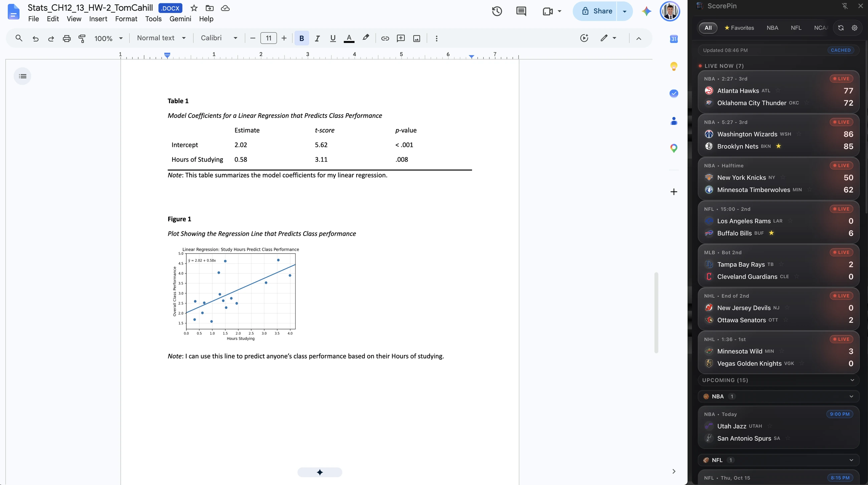Open the Normal text style dropdown
The image size is (868, 485).
[161, 38]
